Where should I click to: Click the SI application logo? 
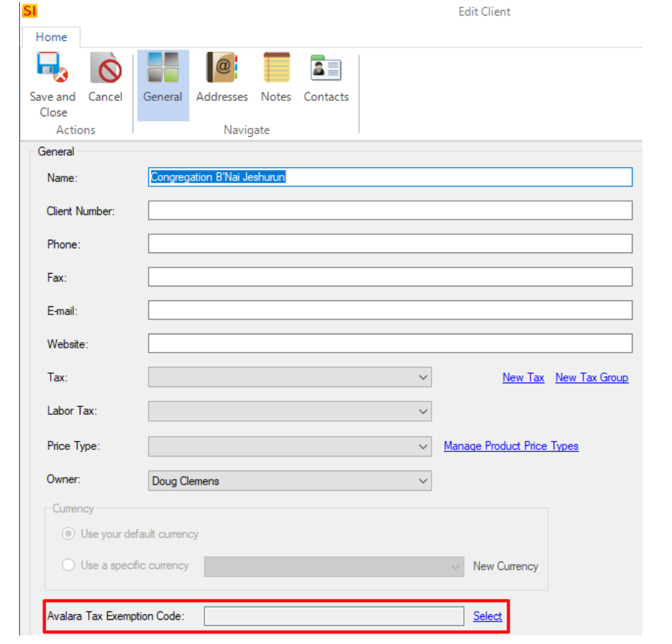tap(30, 11)
